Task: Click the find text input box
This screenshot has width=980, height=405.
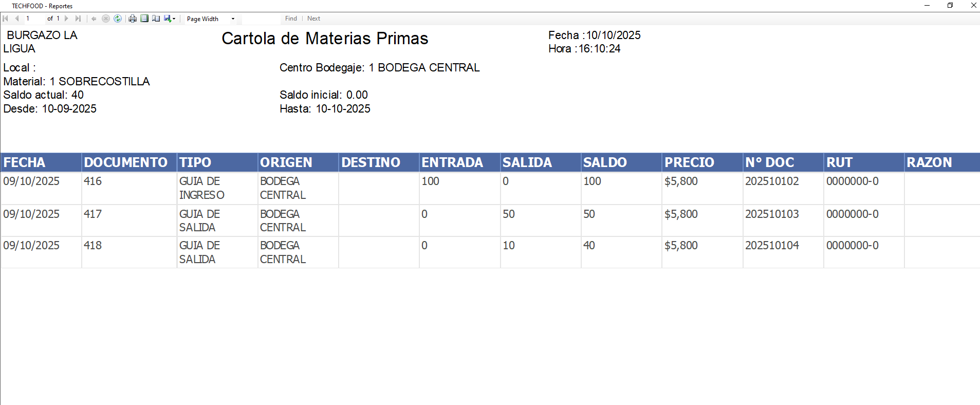Action: point(261,19)
